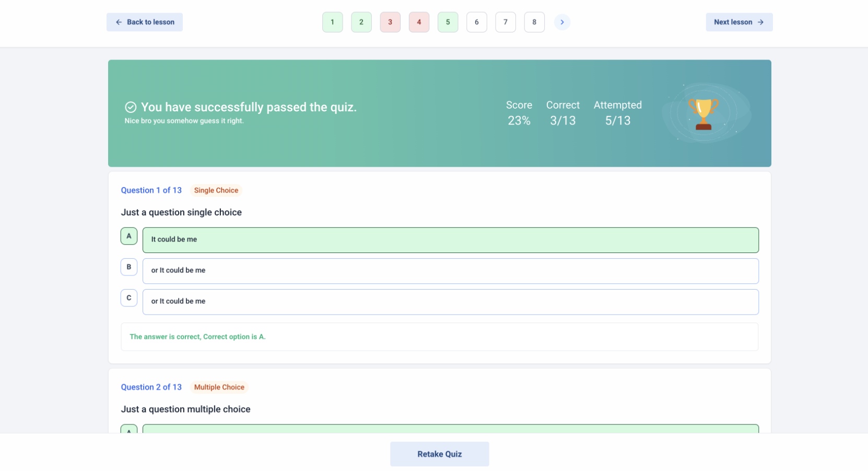Jump to question 2 in navigator
This screenshot has height=471, width=868.
(361, 22)
